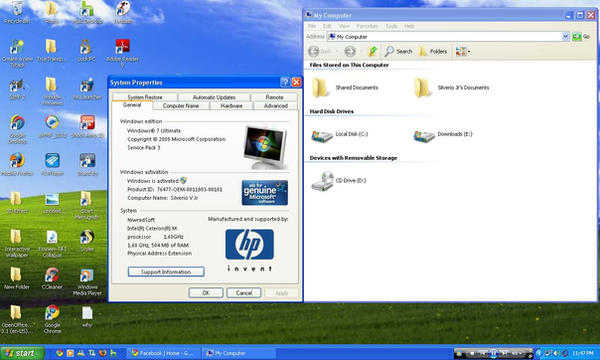Open the File menu in My Computer
This screenshot has width=600, height=360.
(312, 26)
